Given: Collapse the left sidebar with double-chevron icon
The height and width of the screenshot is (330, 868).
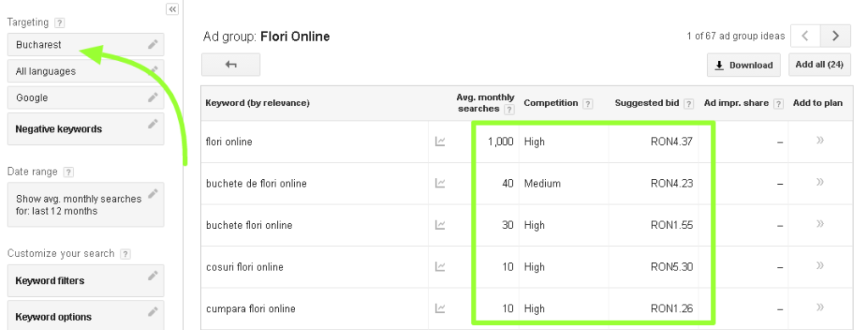Looking at the screenshot, I should coord(172,8).
